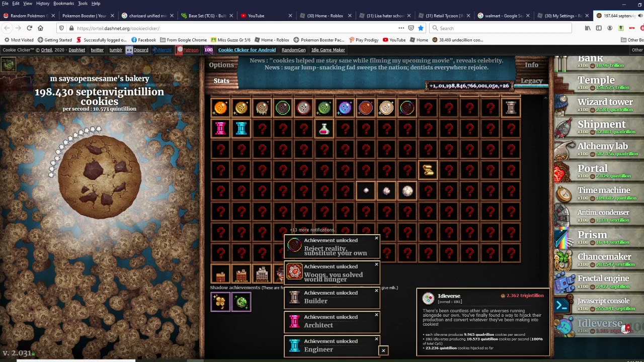Click the big chocolate chip cookie
Screen dimensions: 644x362
click(x=99, y=177)
